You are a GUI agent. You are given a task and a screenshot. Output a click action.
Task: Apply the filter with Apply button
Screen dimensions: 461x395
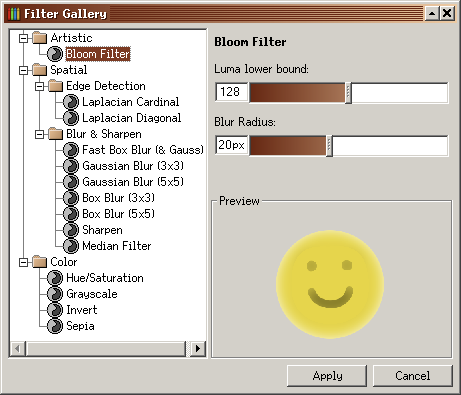[327, 376]
